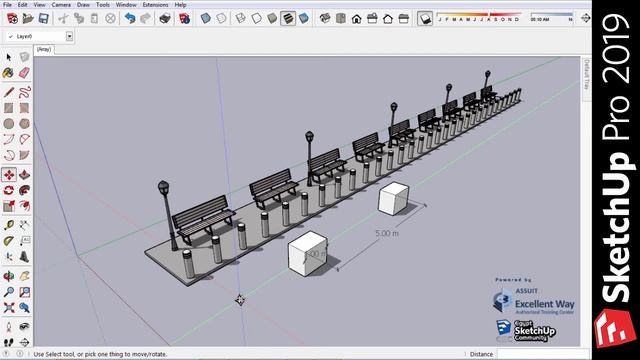Select the 2 Point Arc tool
The width and height of the screenshot is (640, 360).
(x=24, y=139)
